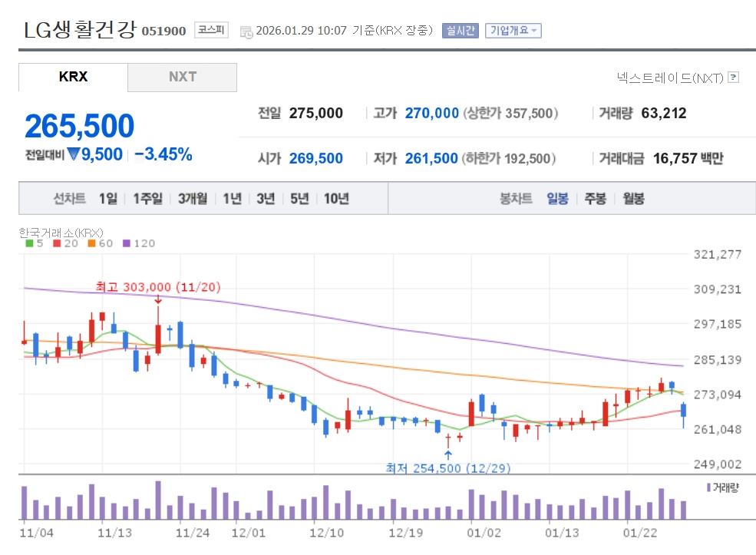Click the blue down-triangle next to 9,500

73,154
